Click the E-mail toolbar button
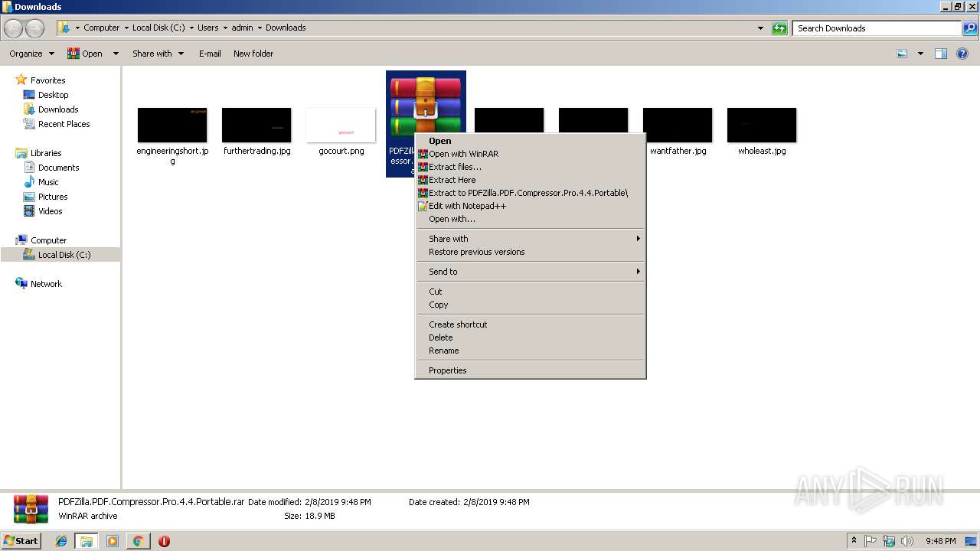Viewport: 980px width, 551px height. [x=210, y=54]
